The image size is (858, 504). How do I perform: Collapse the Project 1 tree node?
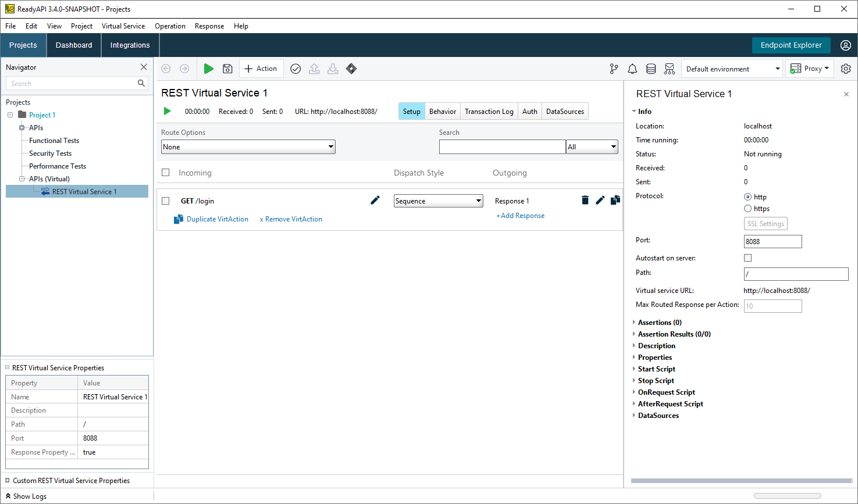10,115
